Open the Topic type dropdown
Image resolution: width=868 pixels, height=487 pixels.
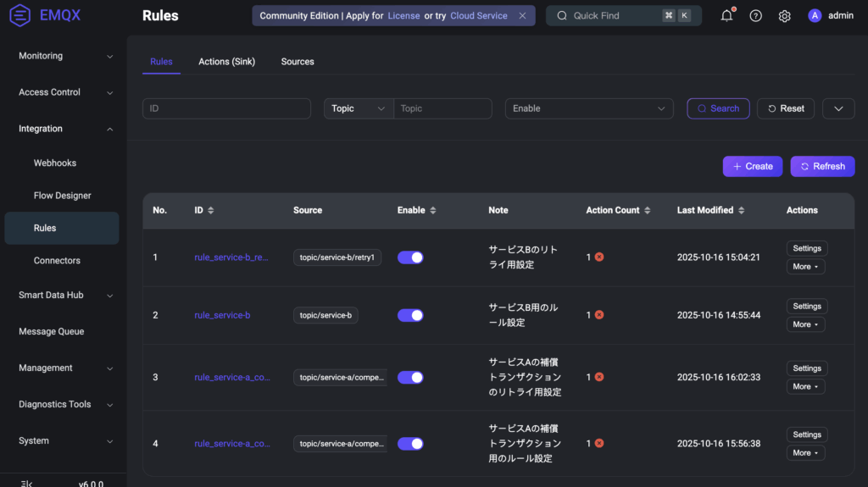pyautogui.click(x=359, y=108)
